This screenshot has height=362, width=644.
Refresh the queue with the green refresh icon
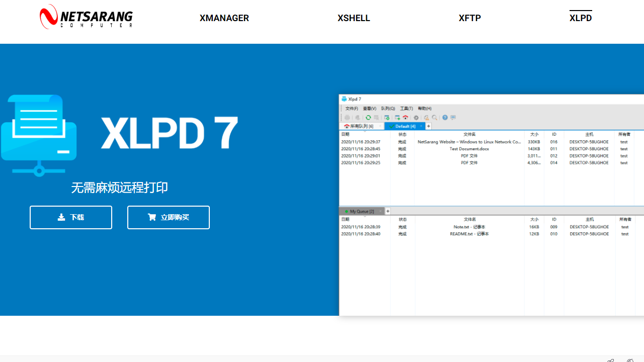pyautogui.click(x=368, y=118)
